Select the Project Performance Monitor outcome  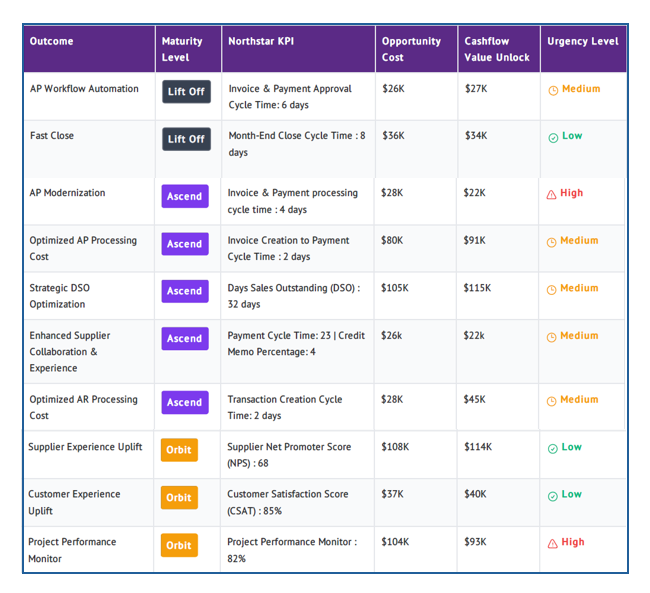click(72, 550)
